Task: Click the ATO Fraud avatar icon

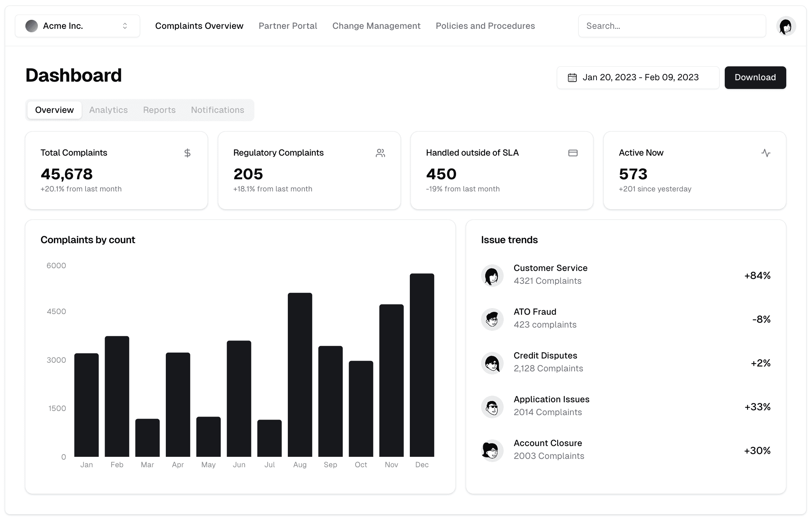Action: click(x=492, y=319)
